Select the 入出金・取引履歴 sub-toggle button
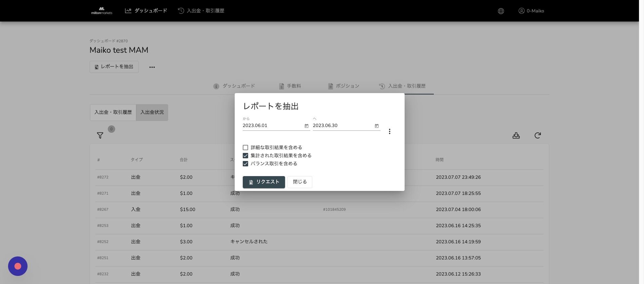This screenshot has width=644, height=284. point(113,112)
